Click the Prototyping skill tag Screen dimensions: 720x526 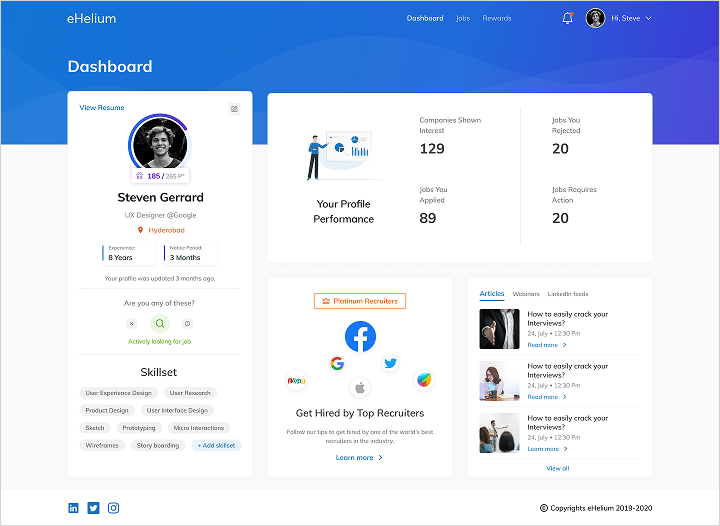point(139,428)
